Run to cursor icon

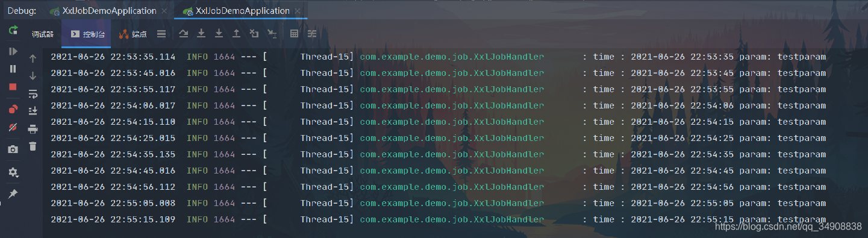[x=272, y=34]
